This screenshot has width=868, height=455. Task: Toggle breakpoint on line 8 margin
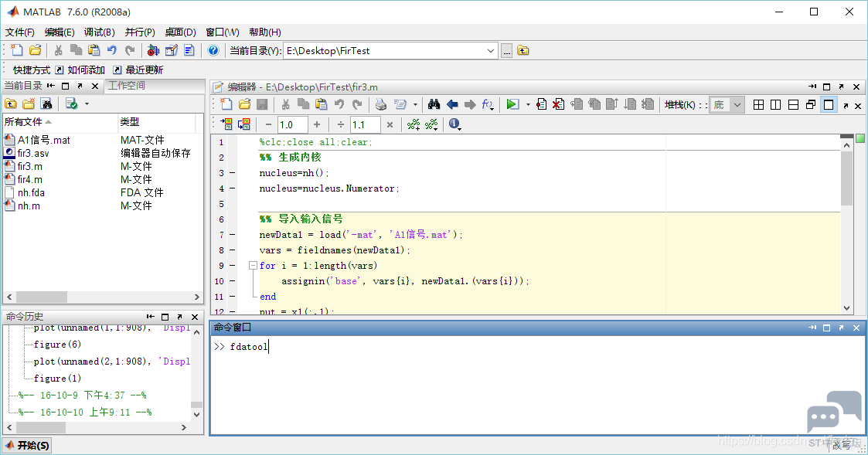click(233, 250)
